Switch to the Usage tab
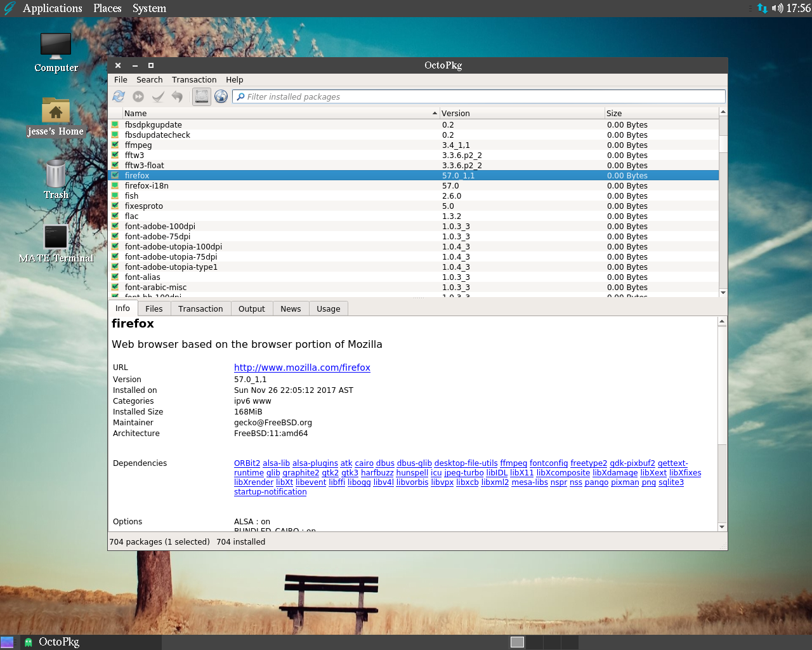 [329, 309]
